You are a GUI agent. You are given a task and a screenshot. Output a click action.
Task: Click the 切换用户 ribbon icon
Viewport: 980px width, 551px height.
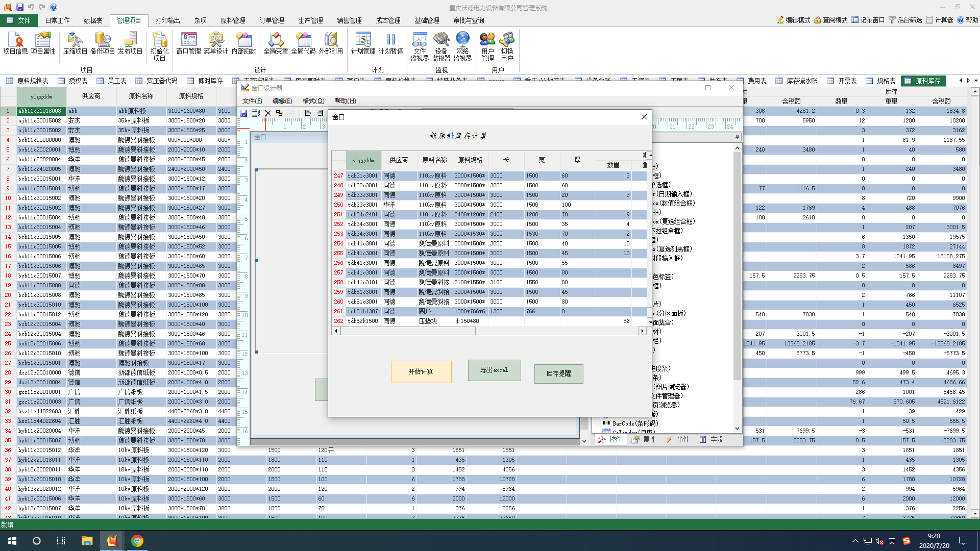click(507, 46)
